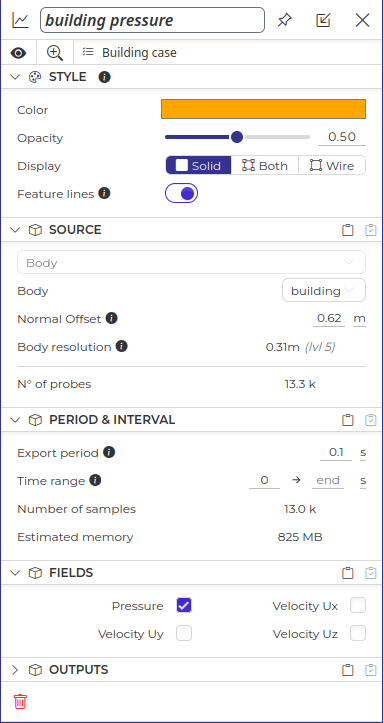The image size is (384, 723).
Task: Copy OUTPUTS settings via clipboard icon
Action: [348, 670]
